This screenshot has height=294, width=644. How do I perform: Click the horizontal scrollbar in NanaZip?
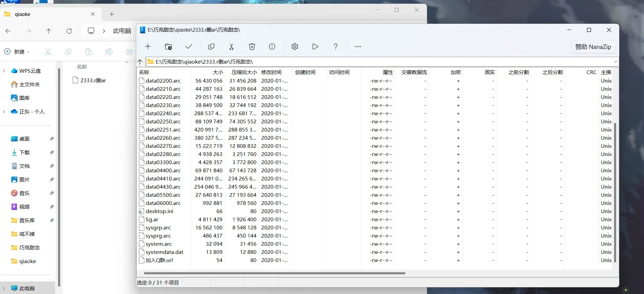pyautogui.click(x=274, y=273)
